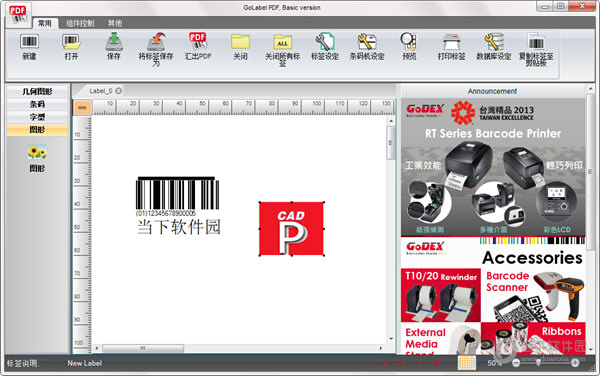Copy label to clipboard (复制标签至剪贴板)
Image resolution: width=600 pixels, height=376 pixels.
[536, 50]
